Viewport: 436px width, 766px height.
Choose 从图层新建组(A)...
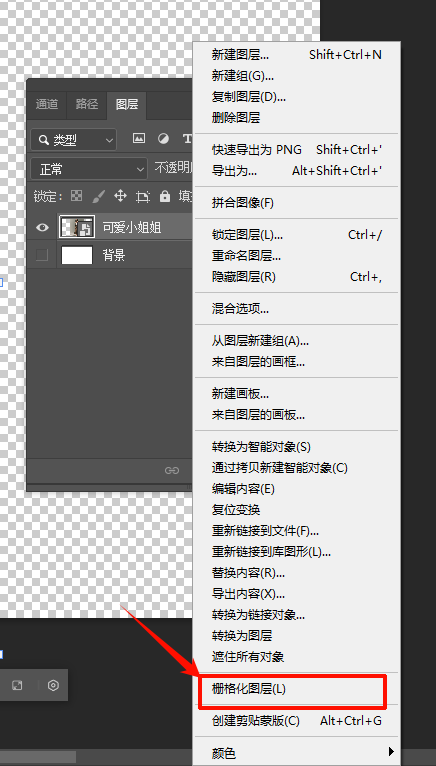tap(297, 341)
